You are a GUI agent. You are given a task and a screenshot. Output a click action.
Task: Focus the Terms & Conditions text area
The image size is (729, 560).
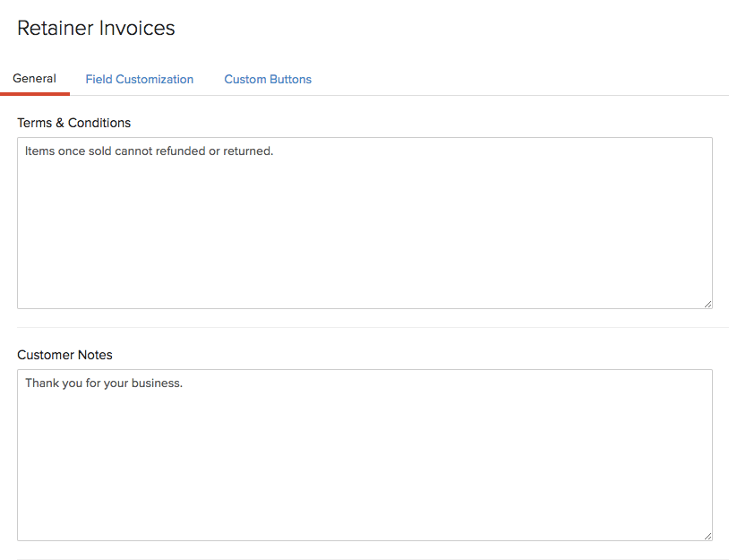click(365, 223)
